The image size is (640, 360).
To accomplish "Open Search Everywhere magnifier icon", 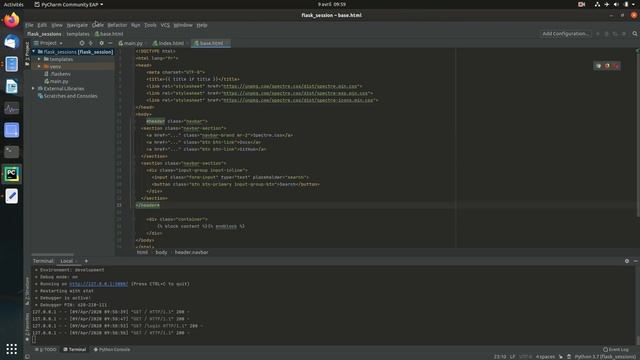I will pyautogui.click(x=635, y=33).
